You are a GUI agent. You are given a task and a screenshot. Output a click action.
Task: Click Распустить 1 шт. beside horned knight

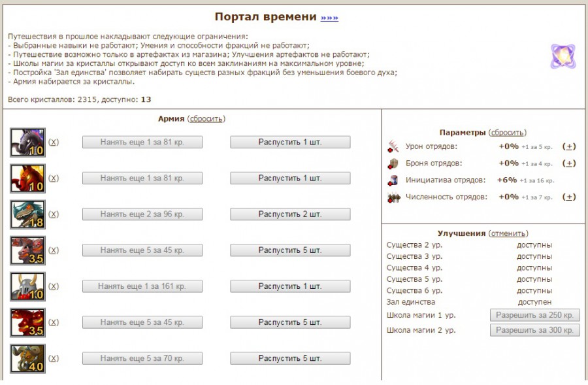tap(290, 286)
